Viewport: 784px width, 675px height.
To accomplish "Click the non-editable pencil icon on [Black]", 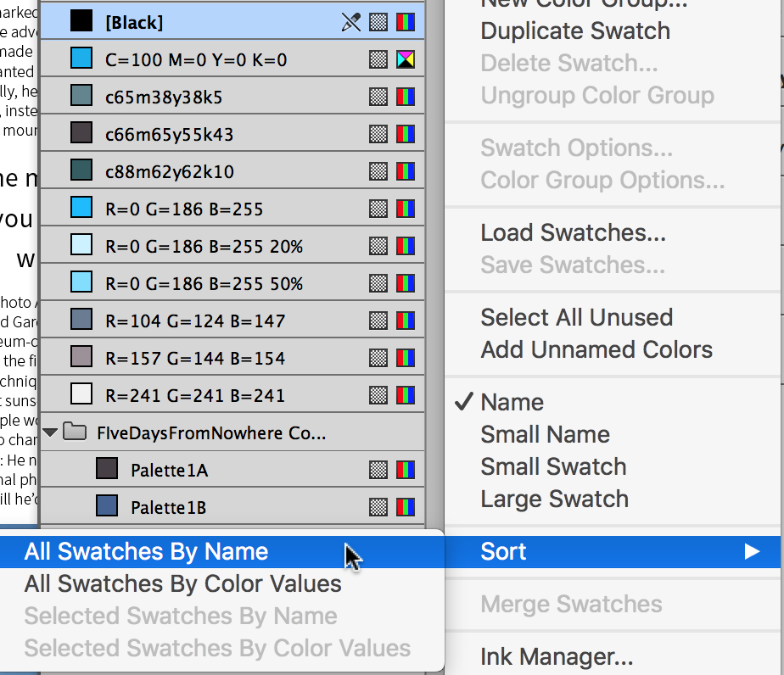I will [x=350, y=22].
